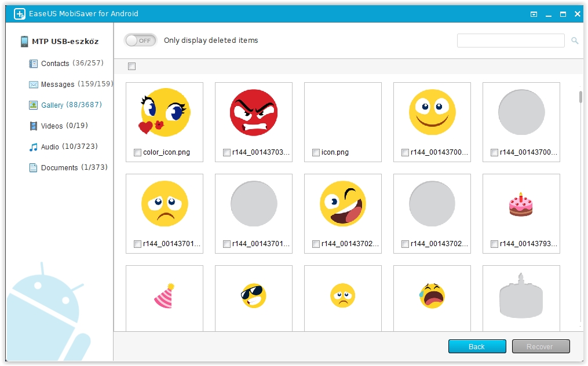Viewport: 588px width, 366px height.
Task: Click the Gallery picture icon
Action: tap(34, 105)
